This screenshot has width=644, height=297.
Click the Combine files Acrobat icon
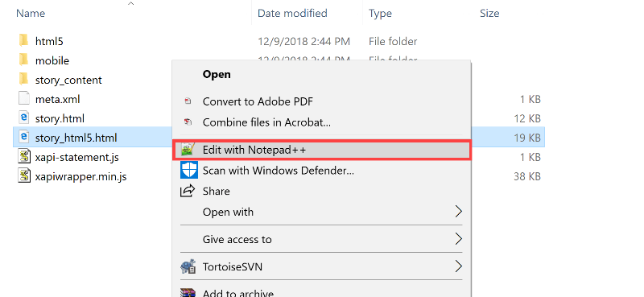tap(188, 122)
